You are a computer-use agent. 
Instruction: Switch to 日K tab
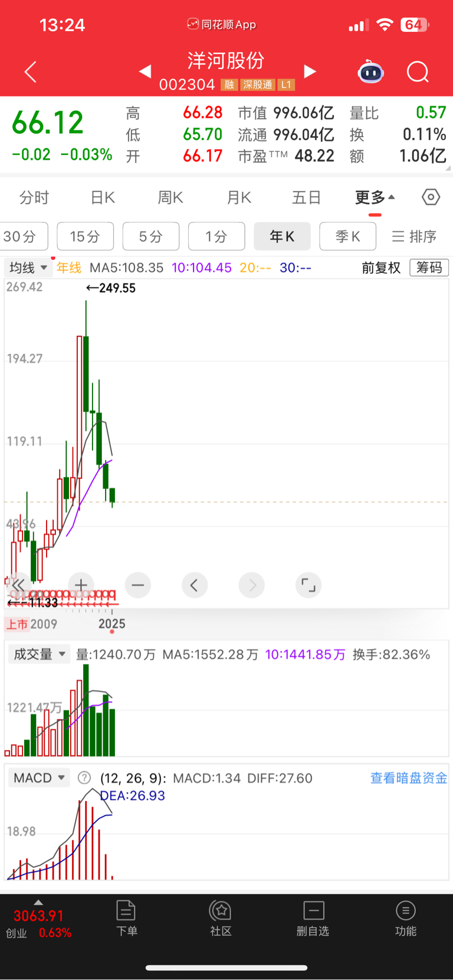(x=103, y=197)
